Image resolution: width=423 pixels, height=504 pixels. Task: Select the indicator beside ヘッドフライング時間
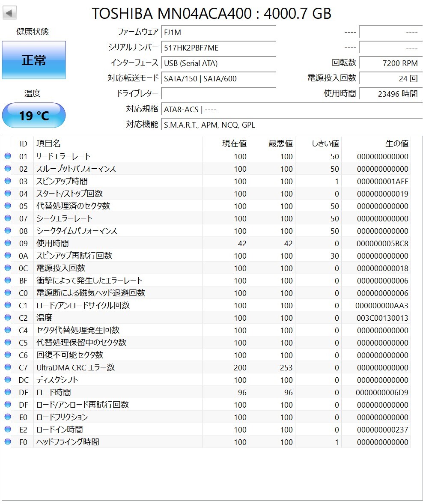tap(7, 441)
